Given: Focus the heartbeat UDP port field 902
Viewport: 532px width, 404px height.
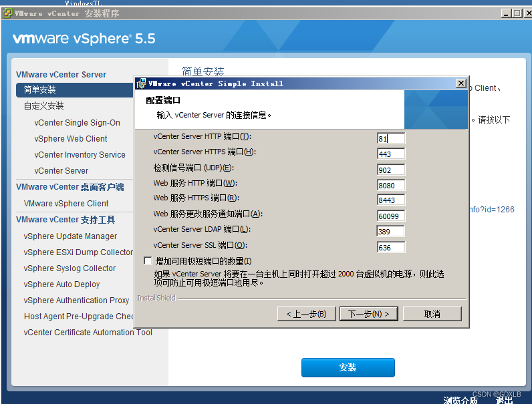Looking at the screenshot, I should [x=391, y=170].
